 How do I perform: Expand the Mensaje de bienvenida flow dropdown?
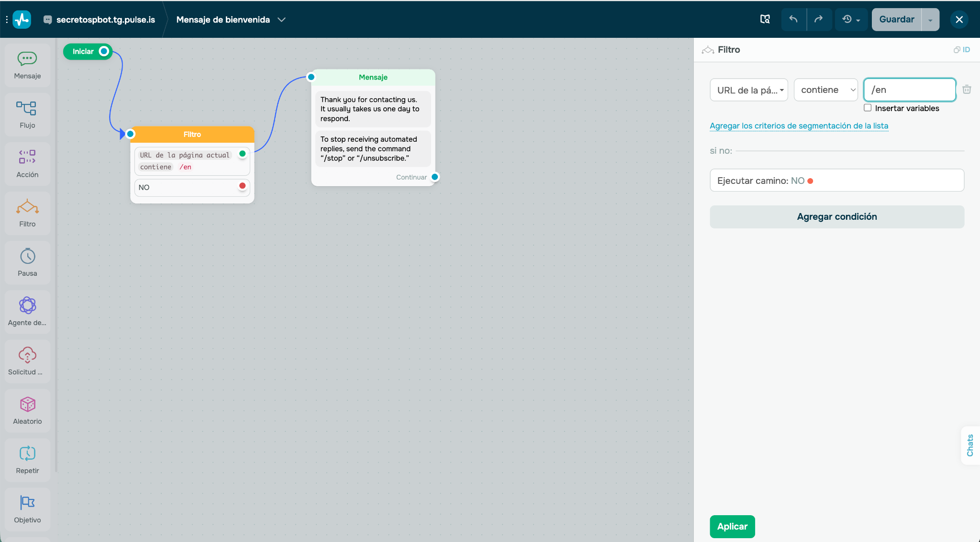[282, 20]
